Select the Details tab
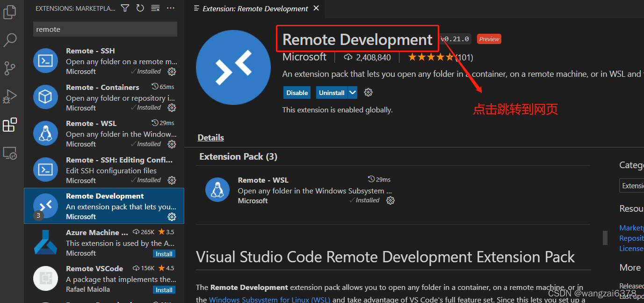644x303 pixels. click(x=211, y=137)
